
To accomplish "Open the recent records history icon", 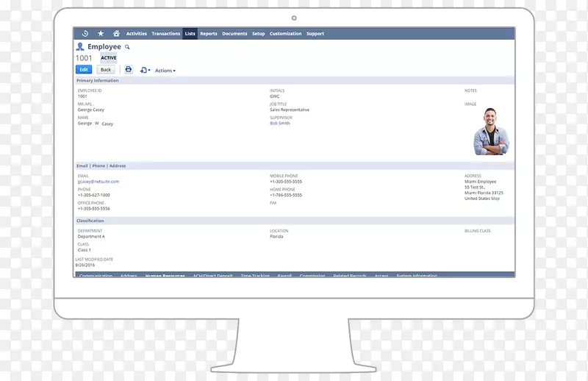I will 85,33.
